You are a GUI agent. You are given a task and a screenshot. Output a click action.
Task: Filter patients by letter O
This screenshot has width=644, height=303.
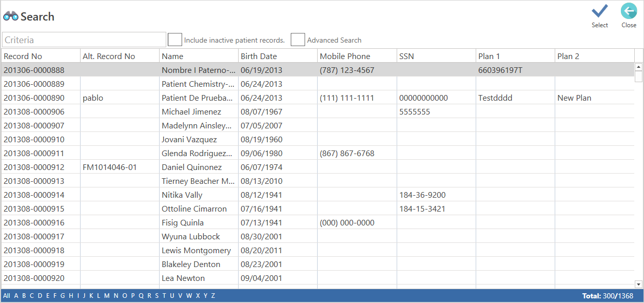point(124,296)
